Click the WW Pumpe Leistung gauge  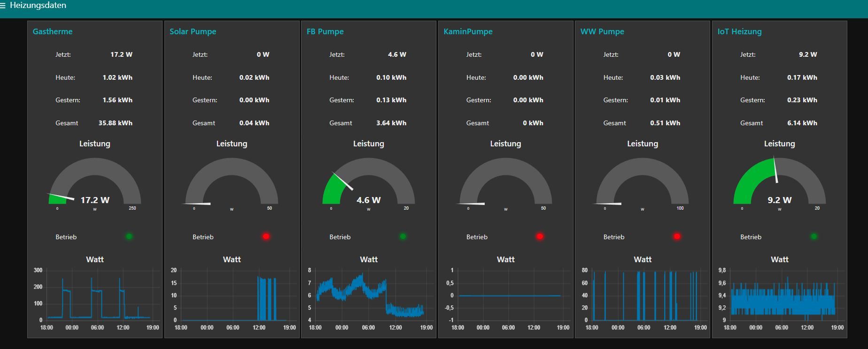click(643, 183)
